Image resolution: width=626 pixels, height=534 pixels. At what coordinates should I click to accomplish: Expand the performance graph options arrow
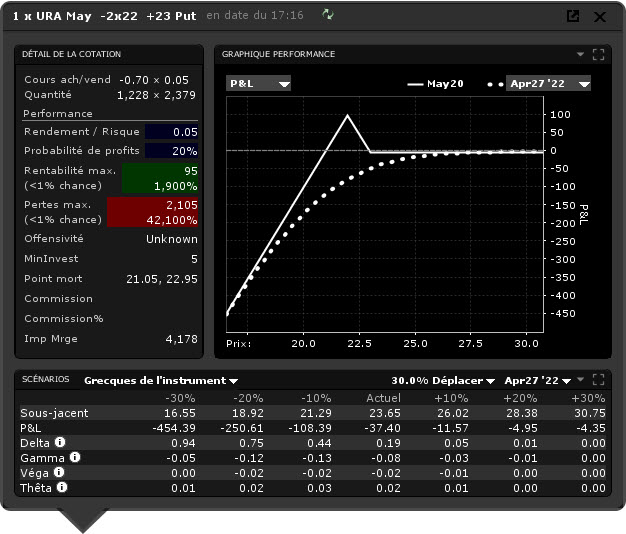click(x=580, y=54)
